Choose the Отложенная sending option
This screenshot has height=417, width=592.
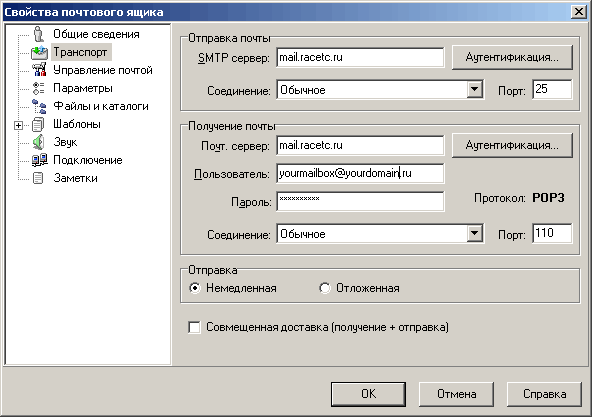coord(325,288)
